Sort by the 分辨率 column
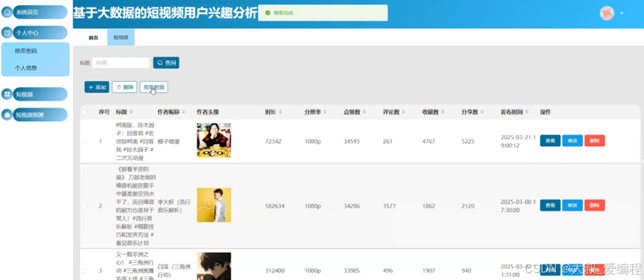The height and width of the screenshot is (280, 644). [x=325, y=112]
